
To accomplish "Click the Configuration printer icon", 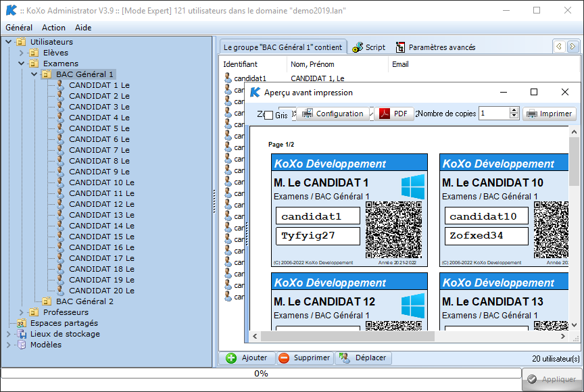I will 308,113.
